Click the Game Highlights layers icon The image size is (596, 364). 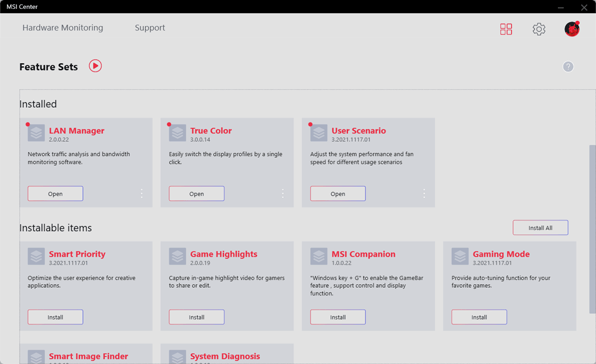[x=178, y=257]
